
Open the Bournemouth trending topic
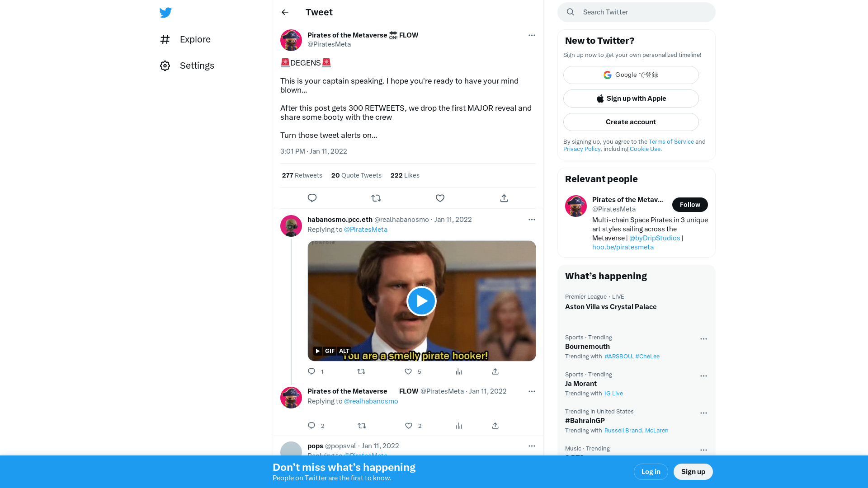point(587,347)
